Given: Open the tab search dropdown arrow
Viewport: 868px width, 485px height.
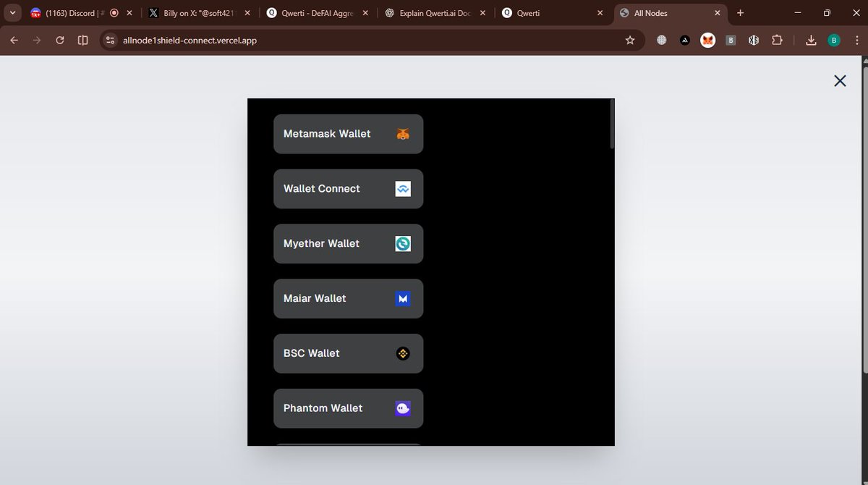Looking at the screenshot, I should point(12,13).
